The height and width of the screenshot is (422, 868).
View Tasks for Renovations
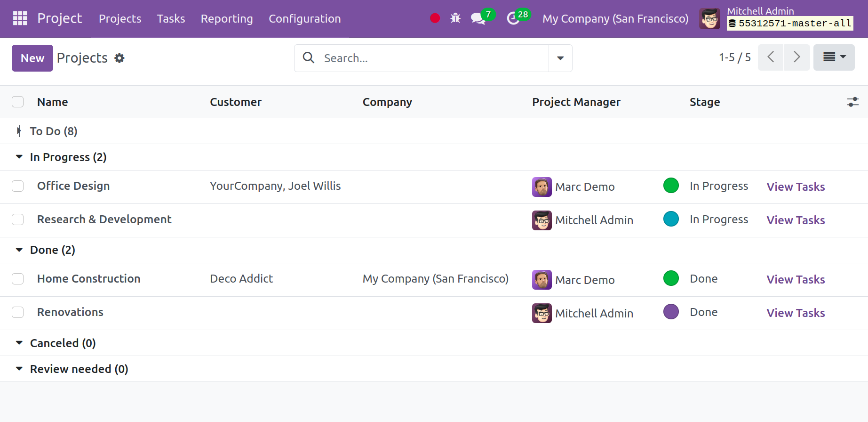click(796, 313)
